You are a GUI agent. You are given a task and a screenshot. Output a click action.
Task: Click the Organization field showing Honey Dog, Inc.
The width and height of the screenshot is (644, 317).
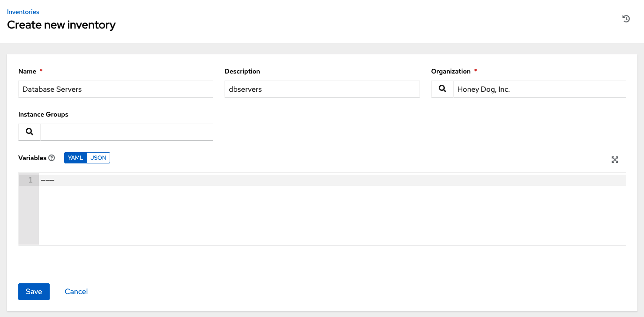(539, 89)
